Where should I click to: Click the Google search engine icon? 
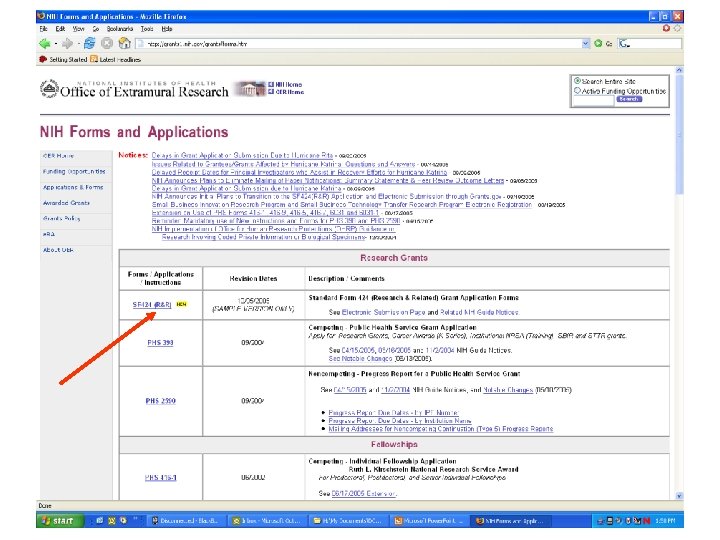(624, 44)
